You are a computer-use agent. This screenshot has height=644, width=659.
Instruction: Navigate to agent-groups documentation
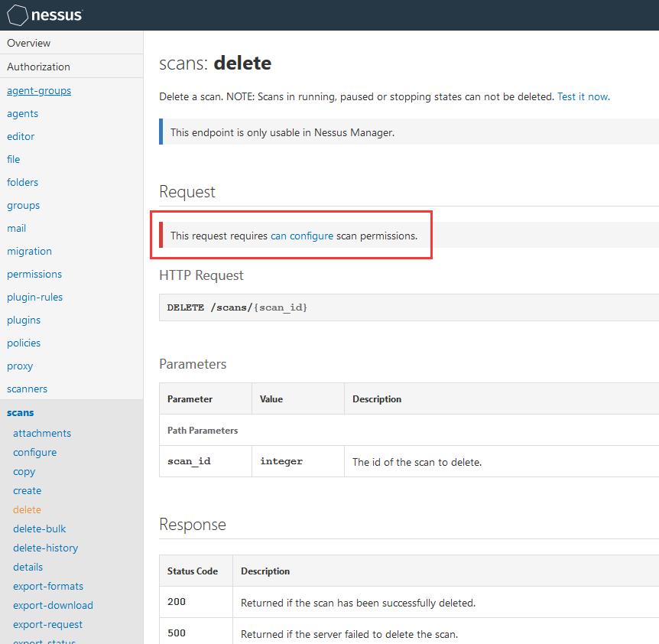[38, 90]
